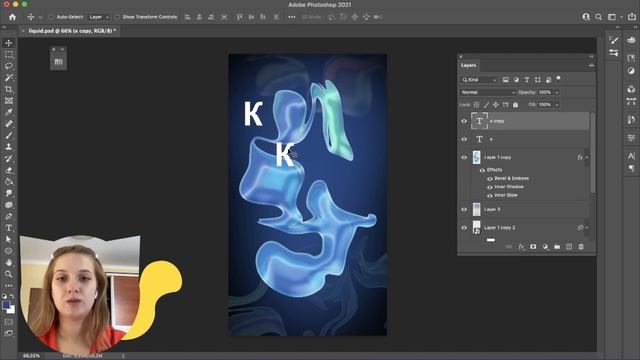The height and width of the screenshot is (360, 640).
Task: Add a layer mask from the Layers panel
Action: pos(533,247)
